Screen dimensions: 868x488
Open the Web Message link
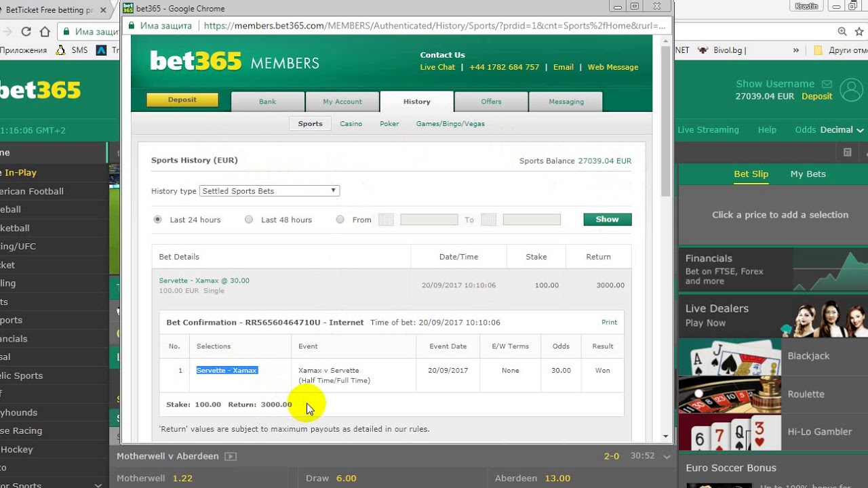pos(613,67)
